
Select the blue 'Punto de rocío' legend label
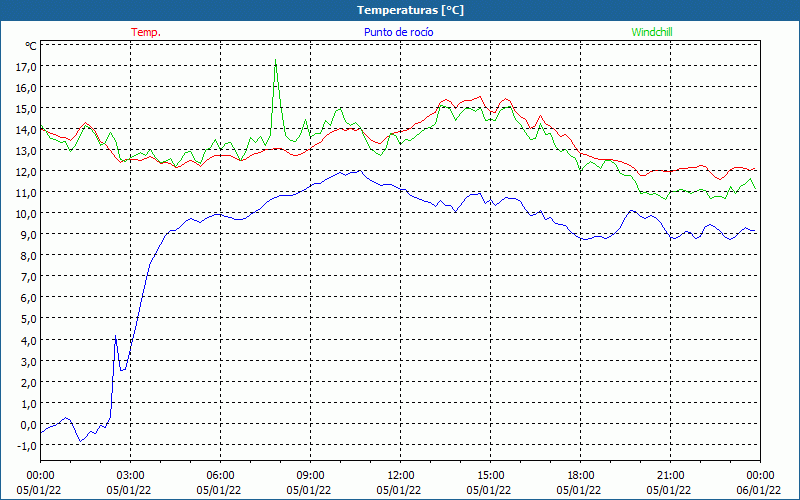pos(398,32)
